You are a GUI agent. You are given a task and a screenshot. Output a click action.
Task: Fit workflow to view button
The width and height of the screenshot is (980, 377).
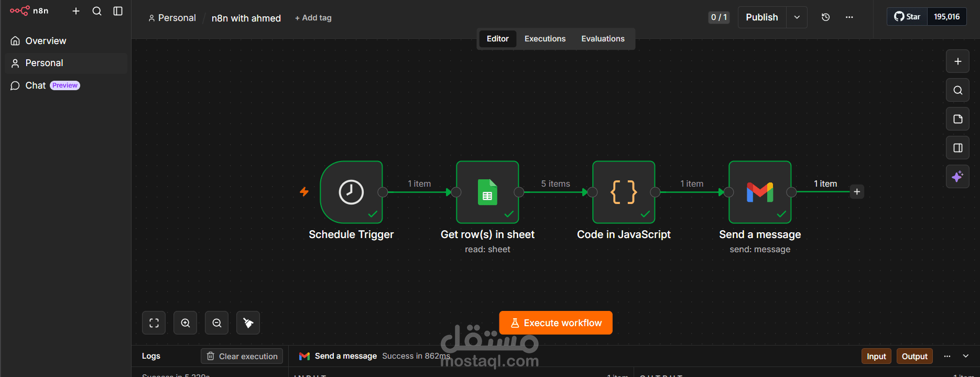click(x=154, y=323)
